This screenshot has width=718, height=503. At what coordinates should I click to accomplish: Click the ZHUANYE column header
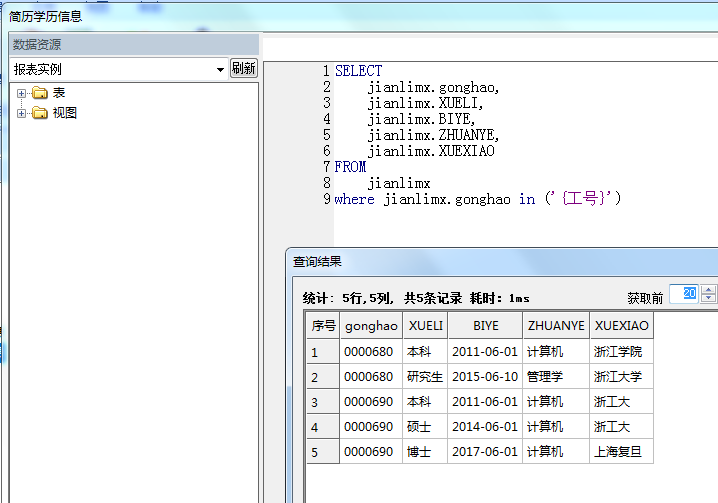coord(555,326)
